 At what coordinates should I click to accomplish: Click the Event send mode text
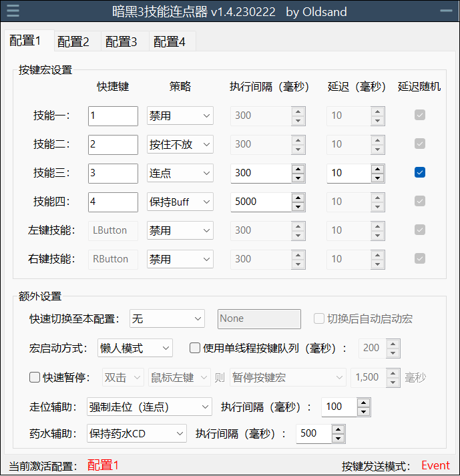tap(435, 465)
